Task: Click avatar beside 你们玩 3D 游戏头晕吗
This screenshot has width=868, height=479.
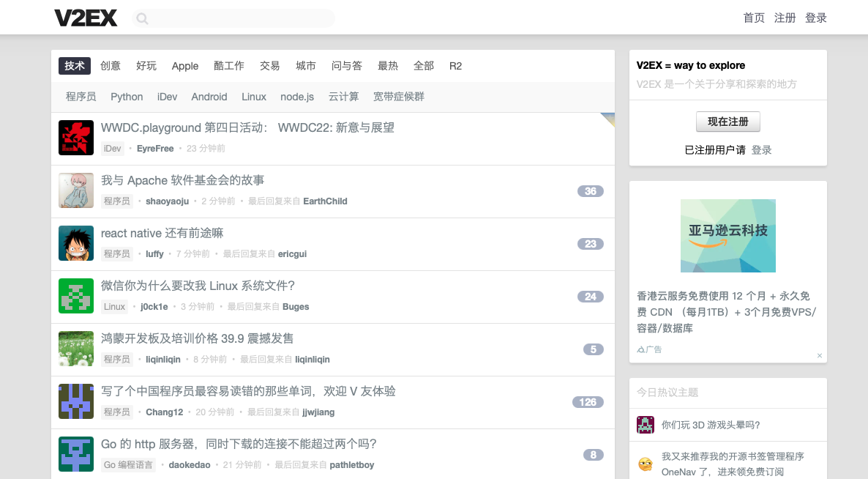Action: coord(646,425)
